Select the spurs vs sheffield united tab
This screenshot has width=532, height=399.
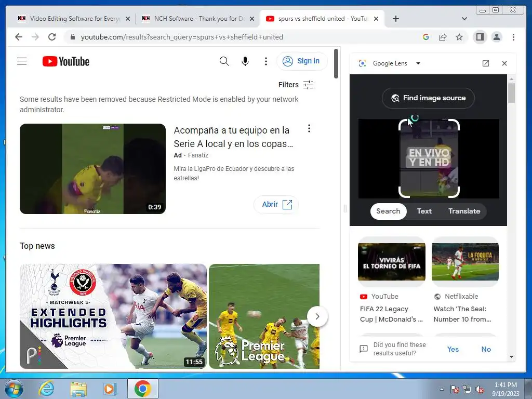click(x=322, y=19)
